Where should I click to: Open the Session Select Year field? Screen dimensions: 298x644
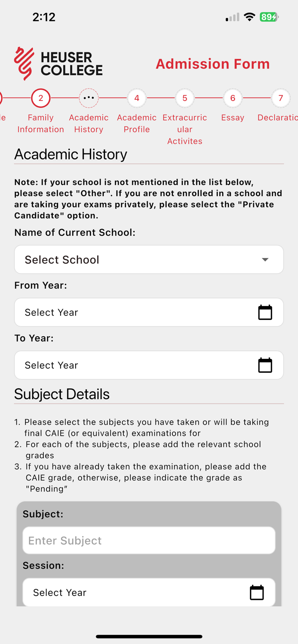click(129, 592)
